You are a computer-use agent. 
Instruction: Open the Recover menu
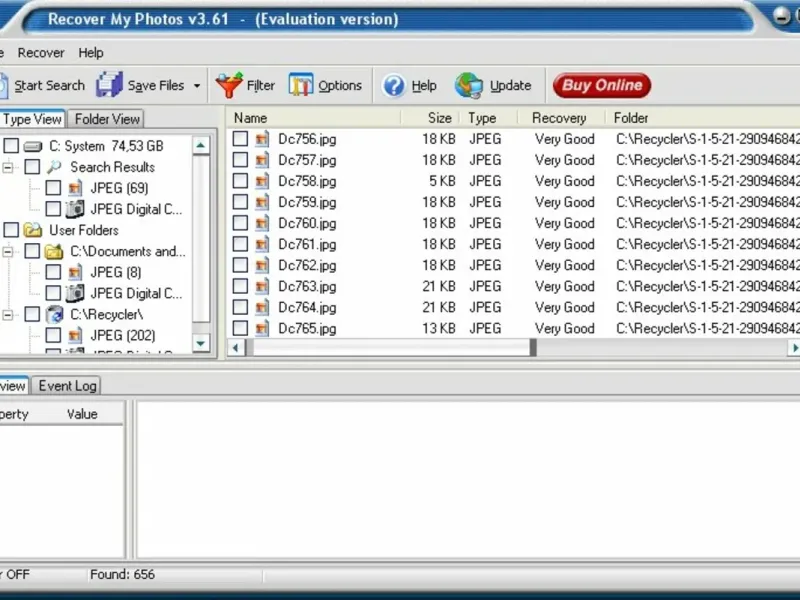(41, 53)
